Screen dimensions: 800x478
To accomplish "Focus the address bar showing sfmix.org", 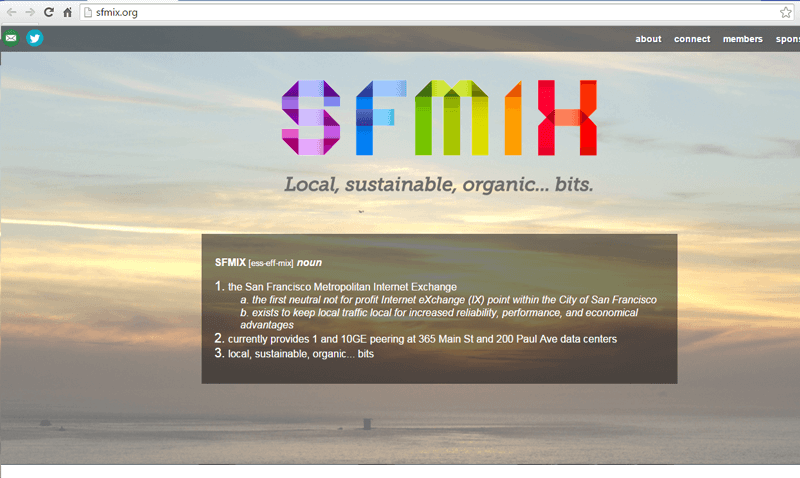I will [436, 12].
